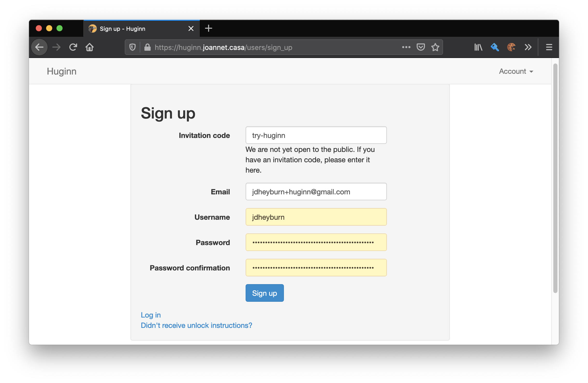Open the Firefox hamburger menu
588x383 pixels.
point(549,47)
